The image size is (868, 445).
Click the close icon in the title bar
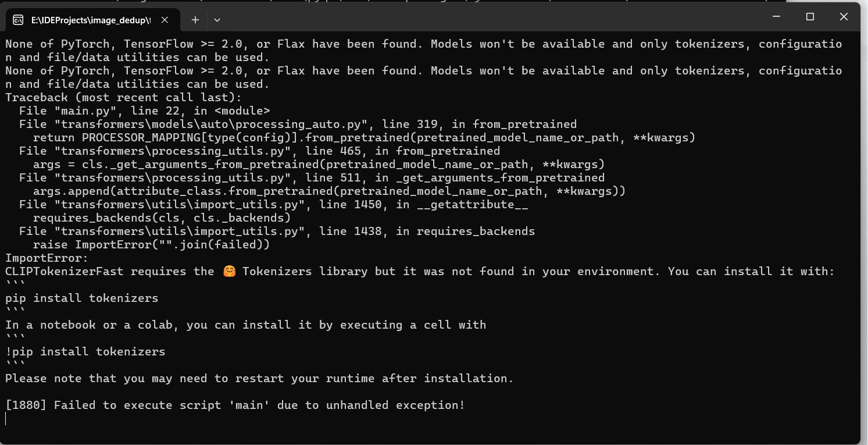(843, 16)
